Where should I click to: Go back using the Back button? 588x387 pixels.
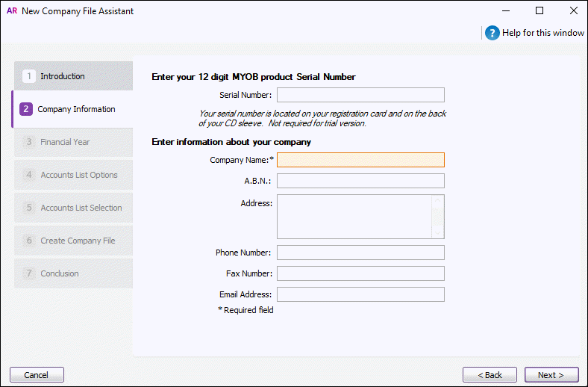click(490, 375)
